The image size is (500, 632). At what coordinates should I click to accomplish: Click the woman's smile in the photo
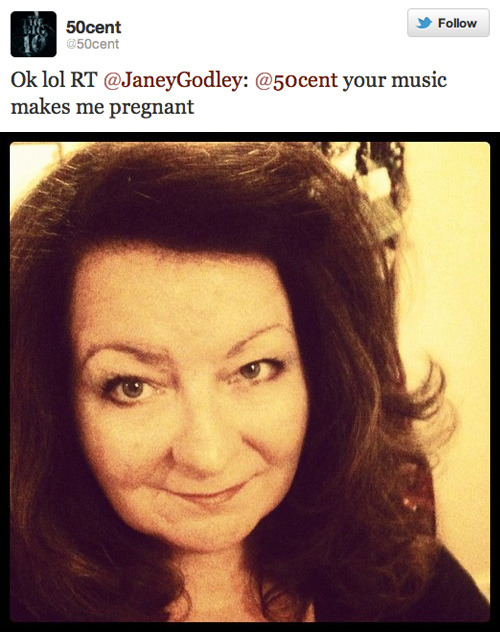210,491
